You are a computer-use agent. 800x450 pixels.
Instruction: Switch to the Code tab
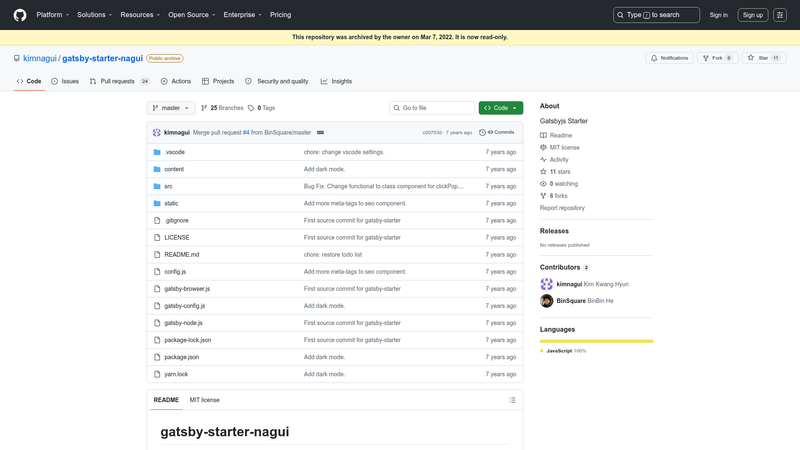pos(29,81)
